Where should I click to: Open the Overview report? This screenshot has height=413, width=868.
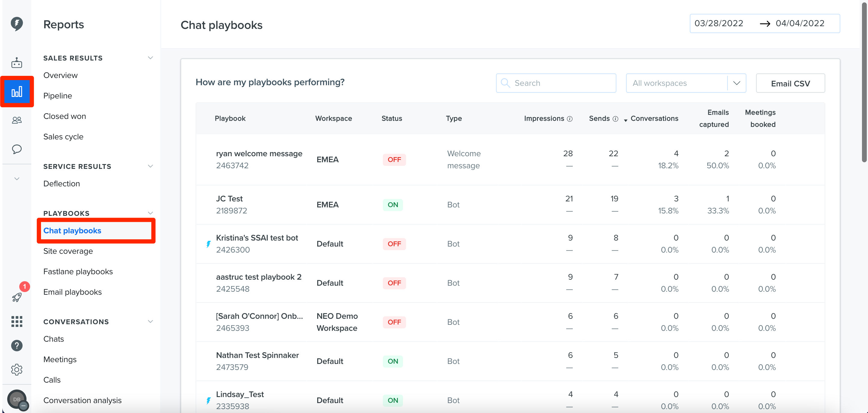click(x=60, y=75)
